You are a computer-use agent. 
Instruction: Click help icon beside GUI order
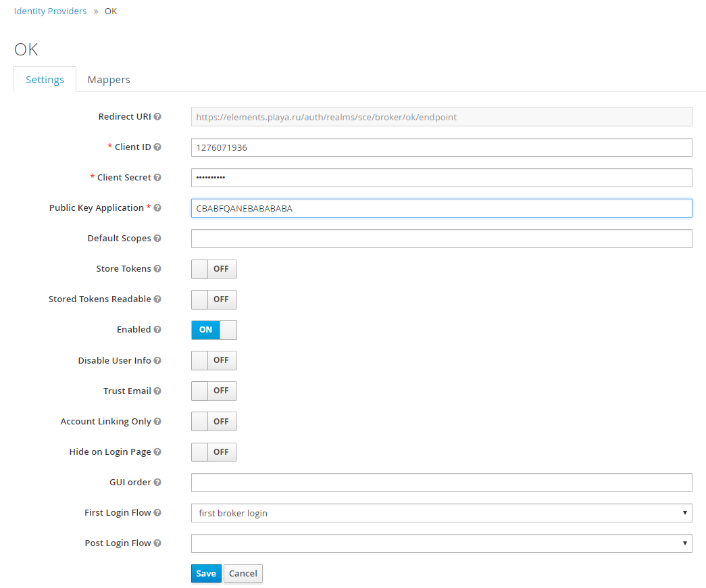(157, 483)
